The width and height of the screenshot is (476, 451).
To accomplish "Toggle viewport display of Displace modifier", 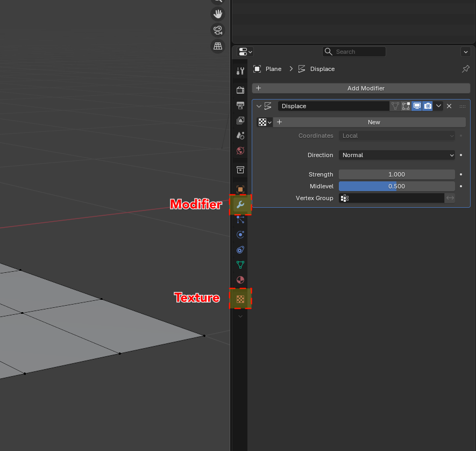I will [417, 106].
